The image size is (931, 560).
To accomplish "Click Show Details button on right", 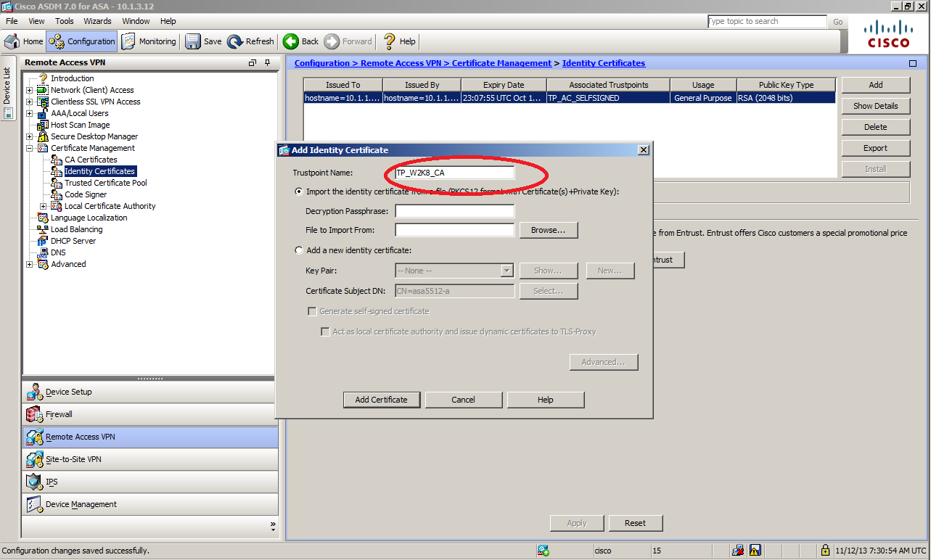I will pos(876,106).
